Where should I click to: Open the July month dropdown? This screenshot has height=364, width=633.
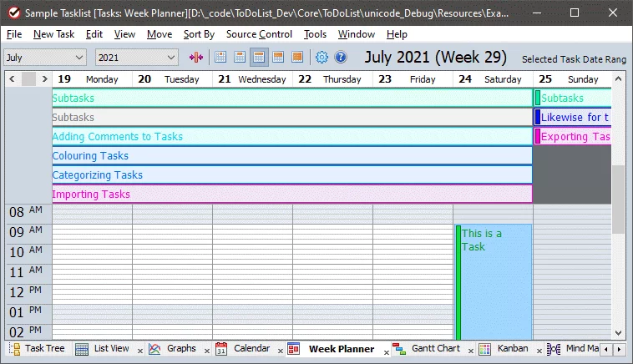45,58
